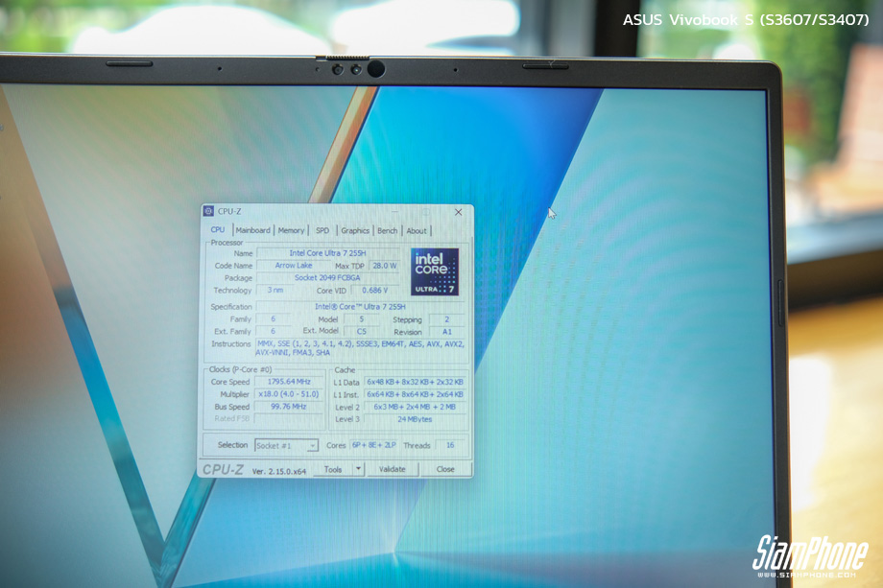Image resolution: width=883 pixels, height=588 pixels.
Task: Click the empty Rated FSB field
Action: (x=289, y=418)
